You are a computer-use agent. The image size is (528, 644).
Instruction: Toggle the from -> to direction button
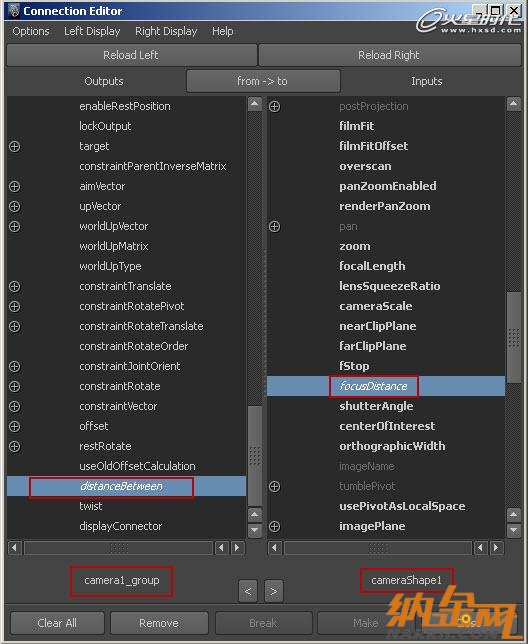pos(263,81)
